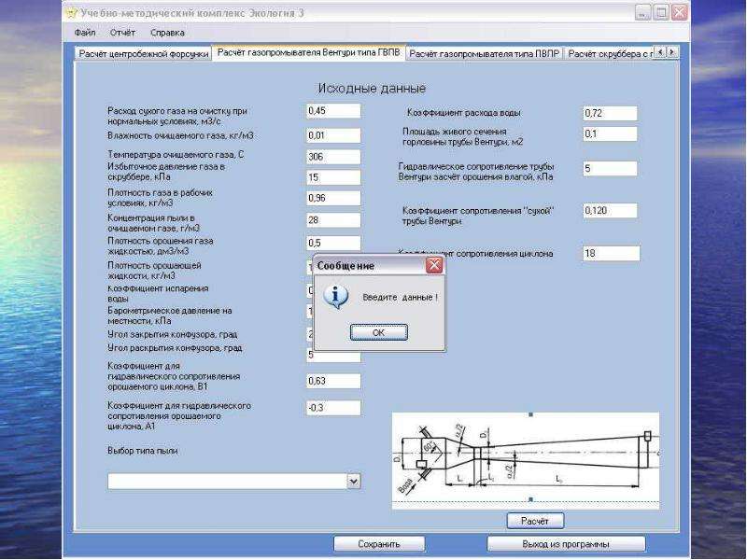
Task: Click the tab strip left scroll arrow
Action: click(660, 51)
